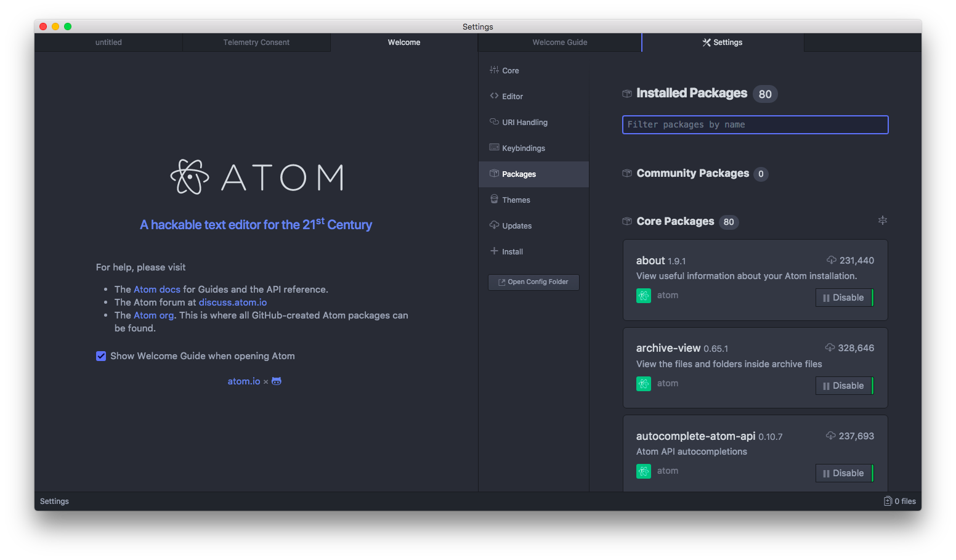The image size is (956, 560).
Task: Open the archive-view package title
Action: pos(668,348)
